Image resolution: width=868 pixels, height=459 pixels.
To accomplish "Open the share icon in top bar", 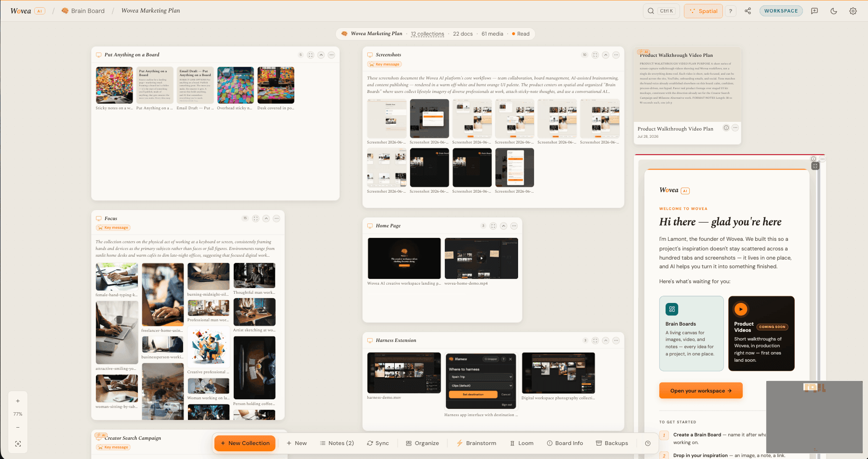I will tap(748, 11).
